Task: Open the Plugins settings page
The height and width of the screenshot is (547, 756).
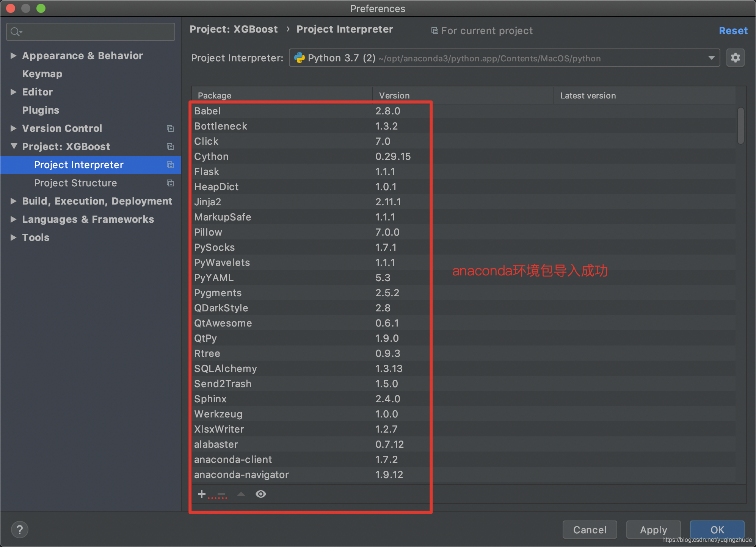Action: (x=41, y=110)
